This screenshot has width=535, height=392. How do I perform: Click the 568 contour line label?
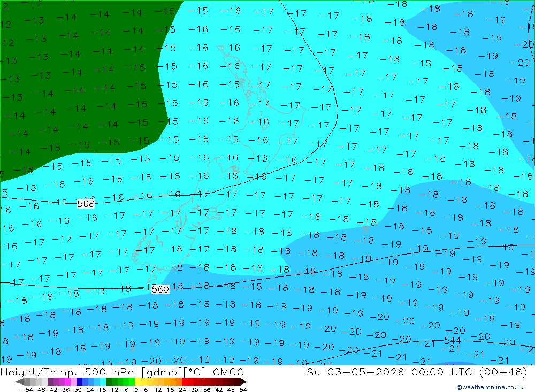(86, 204)
